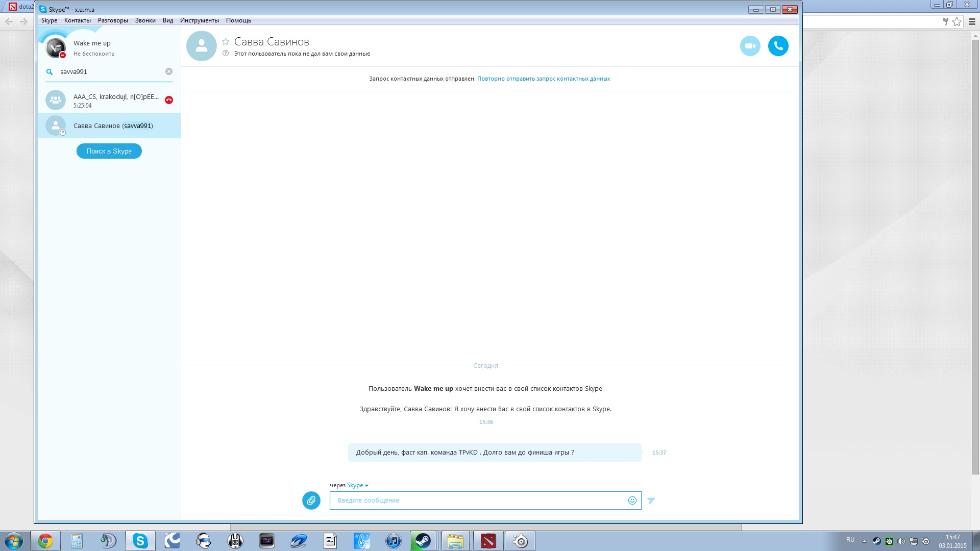Click the Поиск в Skype button
Screen dimensions: 980x551
pyautogui.click(x=109, y=151)
